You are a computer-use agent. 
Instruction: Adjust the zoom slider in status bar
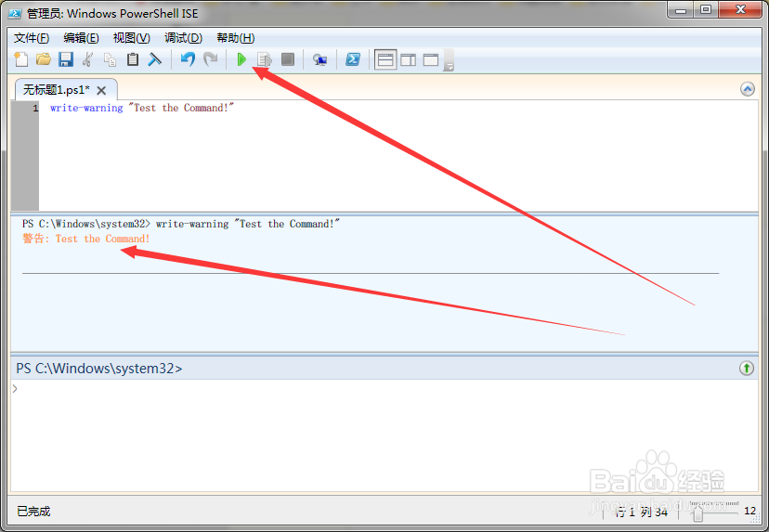[x=698, y=513]
